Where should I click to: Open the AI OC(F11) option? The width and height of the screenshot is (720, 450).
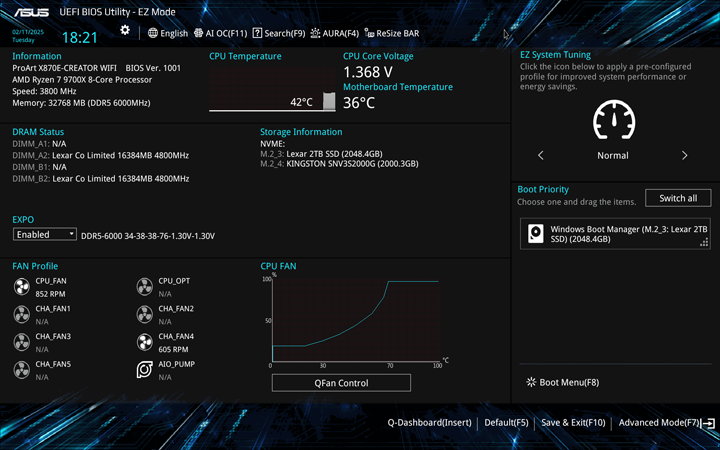[219, 33]
